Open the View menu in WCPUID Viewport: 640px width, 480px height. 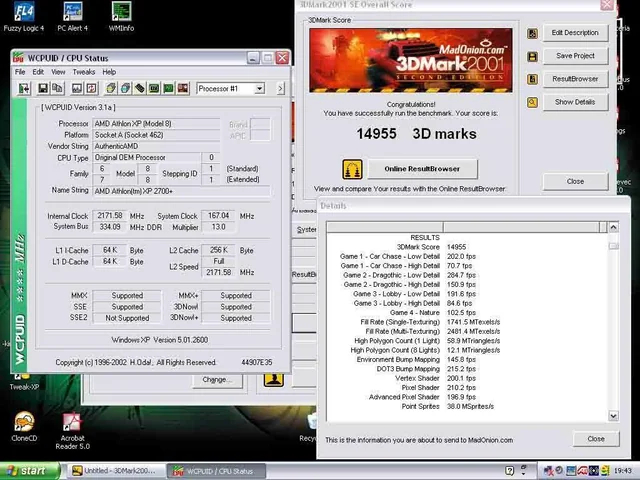(x=58, y=72)
